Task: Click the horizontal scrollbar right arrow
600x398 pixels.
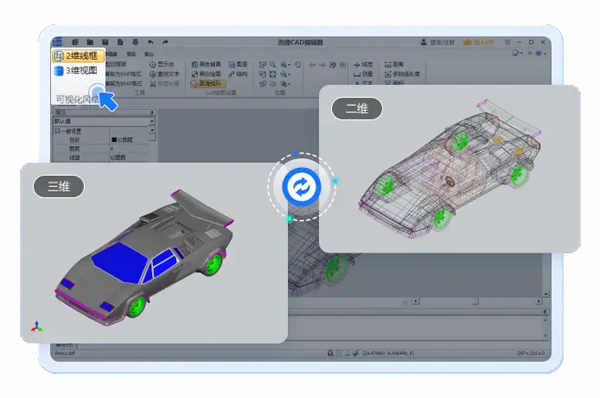Action: (x=539, y=302)
